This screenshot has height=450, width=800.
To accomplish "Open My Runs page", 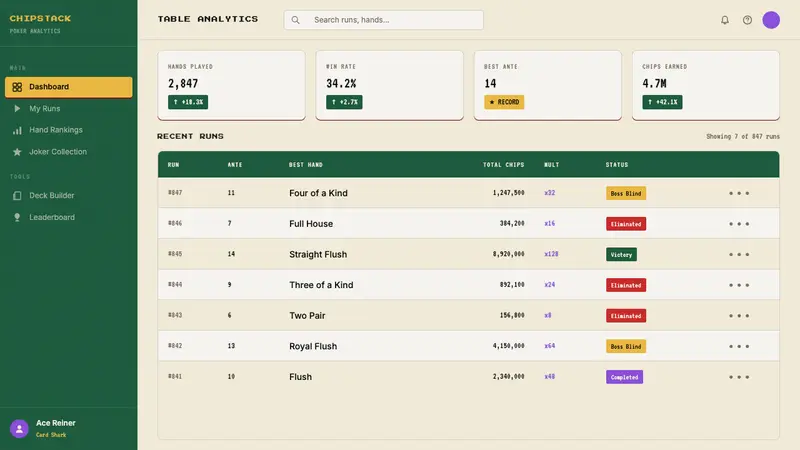I will tap(68, 109).
